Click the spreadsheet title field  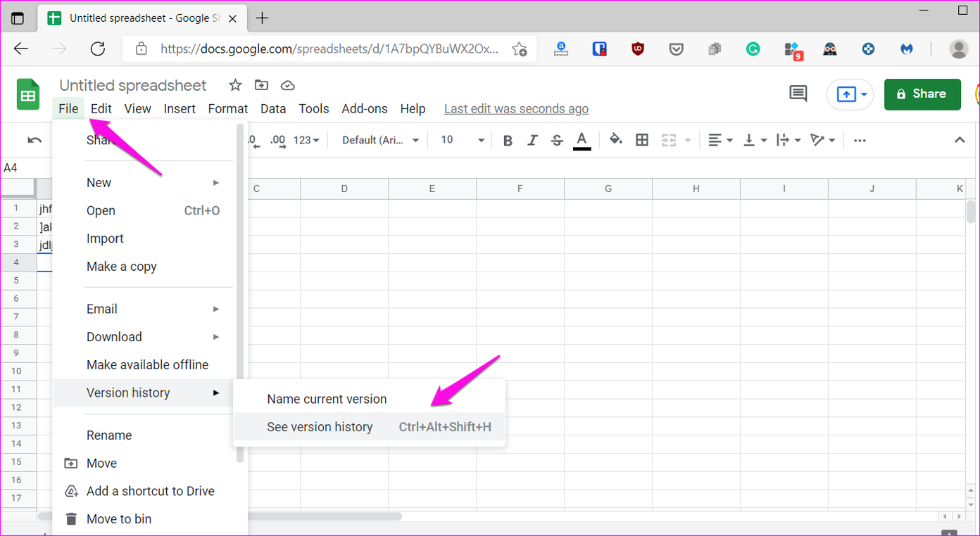[133, 85]
